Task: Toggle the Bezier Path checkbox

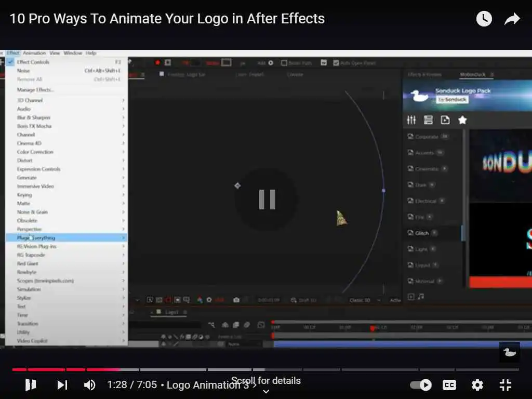Action: [284, 63]
